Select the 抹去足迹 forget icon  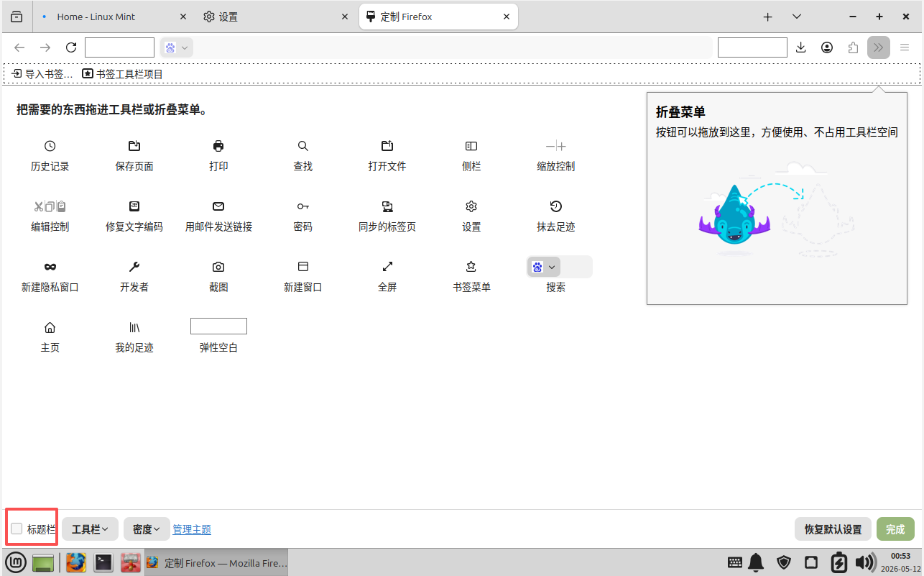(x=556, y=206)
